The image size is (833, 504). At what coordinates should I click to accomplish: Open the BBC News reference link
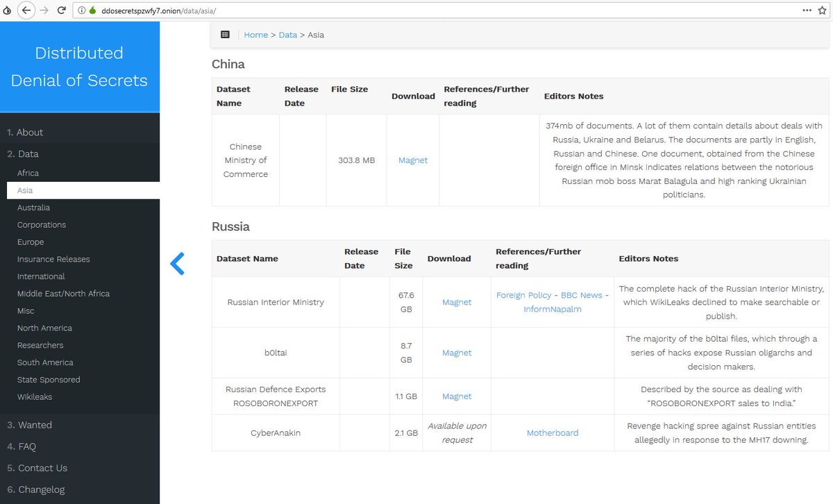tap(582, 295)
